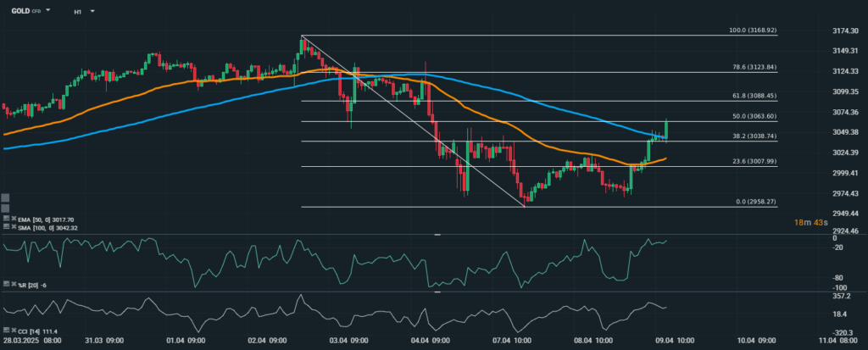Expand the H1 timeframe selector

[x=92, y=11]
